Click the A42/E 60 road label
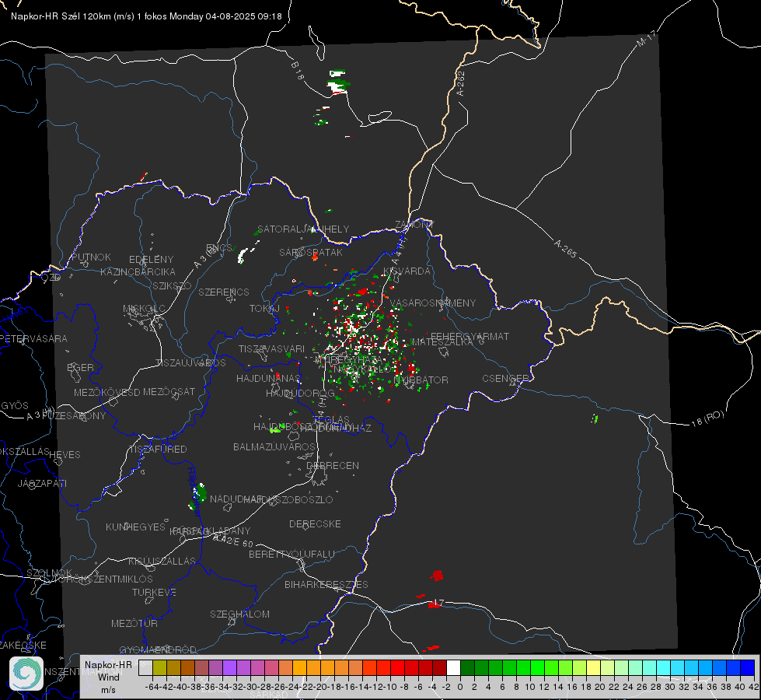This screenshot has width=761, height=700. 233,541
